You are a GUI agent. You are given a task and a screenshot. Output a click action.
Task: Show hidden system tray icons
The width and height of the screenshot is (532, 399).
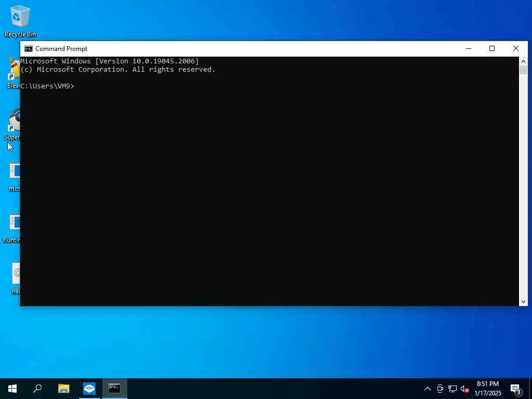(428, 389)
